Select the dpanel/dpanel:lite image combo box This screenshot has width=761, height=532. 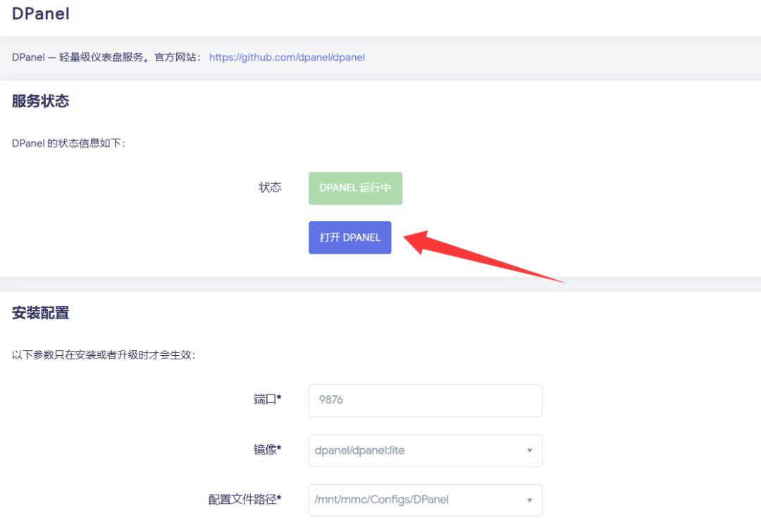point(416,450)
